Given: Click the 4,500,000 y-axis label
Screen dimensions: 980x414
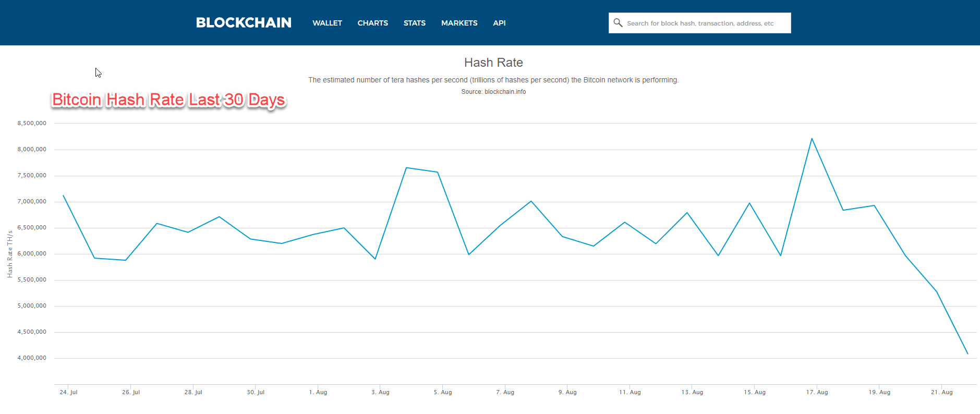Looking at the screenshot, I should point(32,332).
